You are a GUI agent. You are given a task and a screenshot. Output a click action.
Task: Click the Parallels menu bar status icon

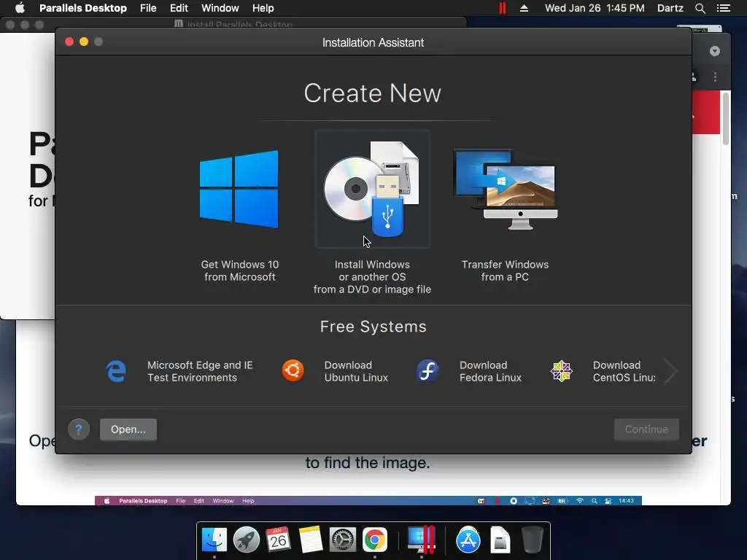pos(502,8)
